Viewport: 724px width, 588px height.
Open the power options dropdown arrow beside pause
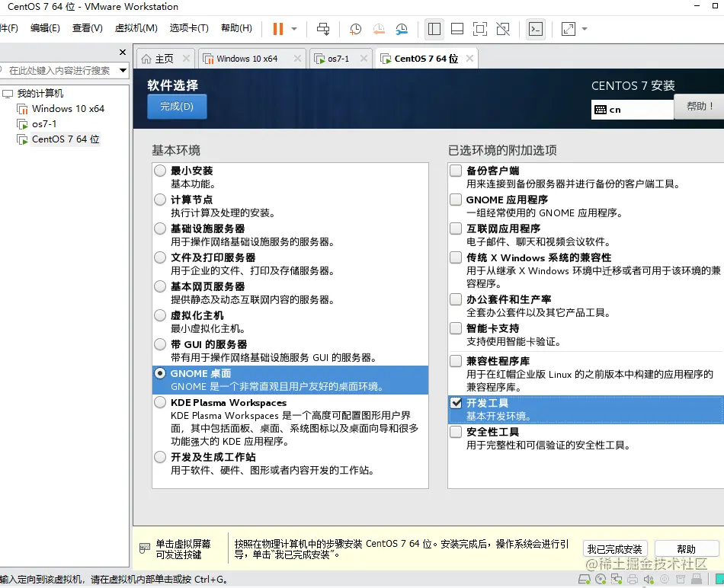click(294, 29)
